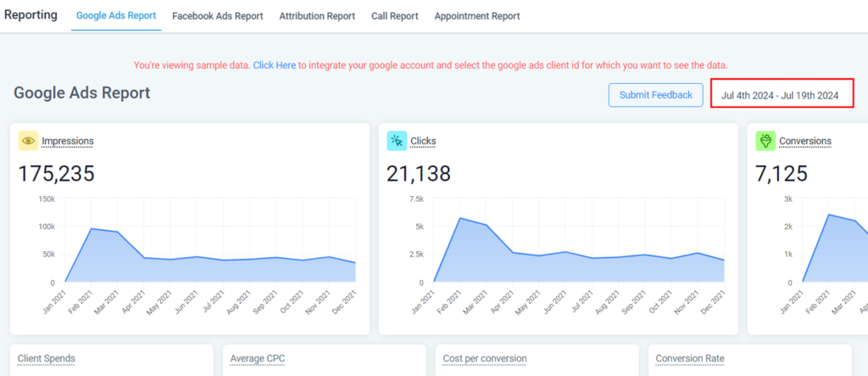
Task: Click the Conversions metric label
Action: tap(804, 141)
